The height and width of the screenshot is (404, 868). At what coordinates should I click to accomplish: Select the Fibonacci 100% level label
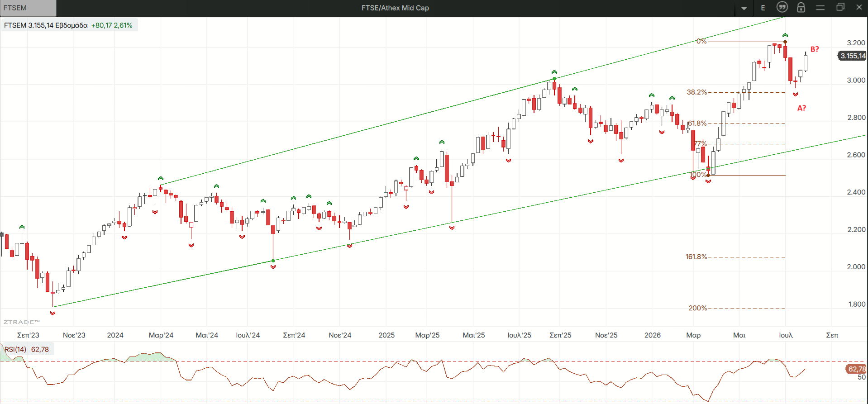tap(698, 175)
